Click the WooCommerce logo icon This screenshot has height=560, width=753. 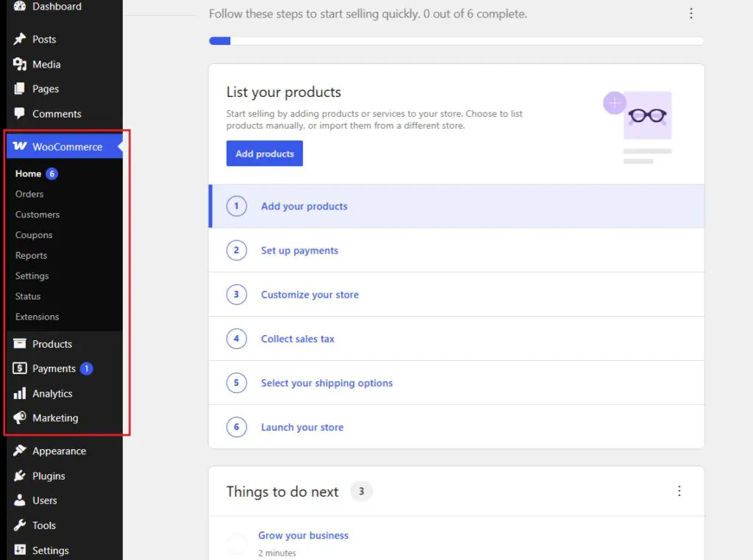click(x=20, y=146)
